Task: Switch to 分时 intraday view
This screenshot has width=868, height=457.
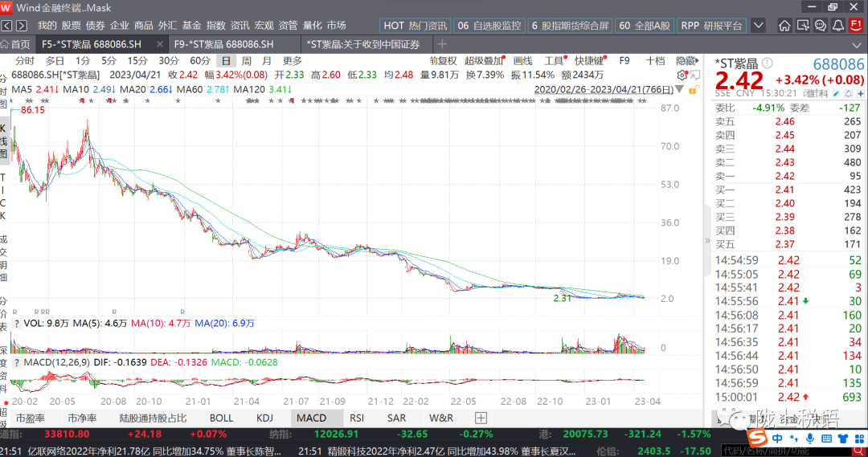Action: pos(24,61)
